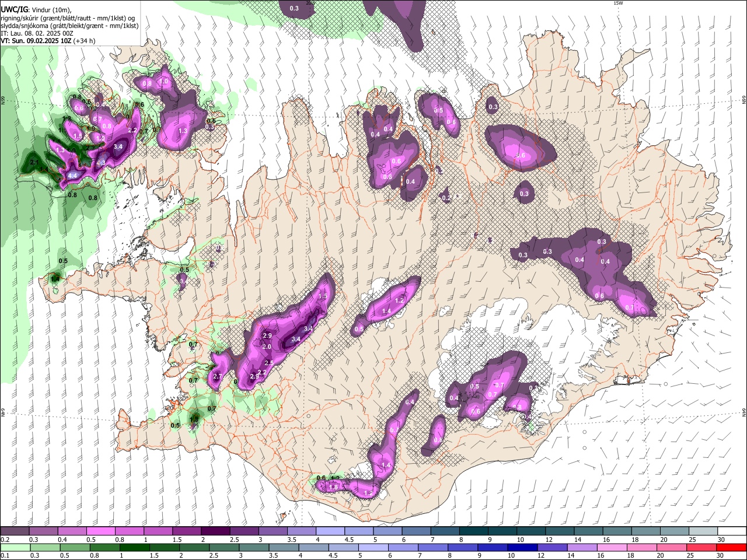Click the 'UWC/IG: Vindur (10m),' title line
Viewport: 747px width, 560px height.
pos(36,9)
